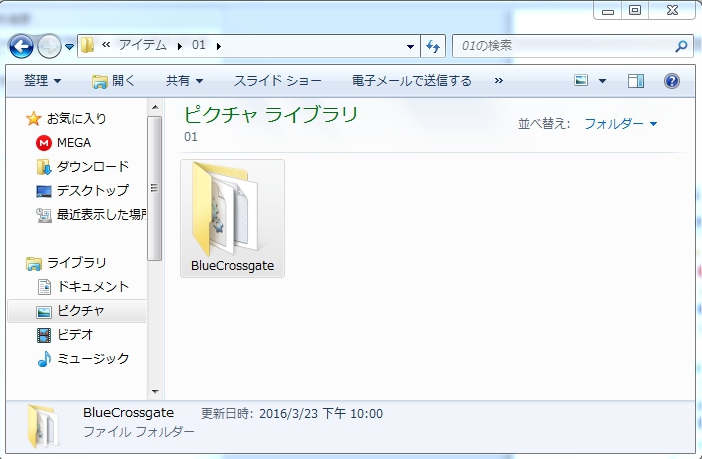Start スライド ショー
Viewport: 702px width, 459px height.
click(x=278, y=81)
